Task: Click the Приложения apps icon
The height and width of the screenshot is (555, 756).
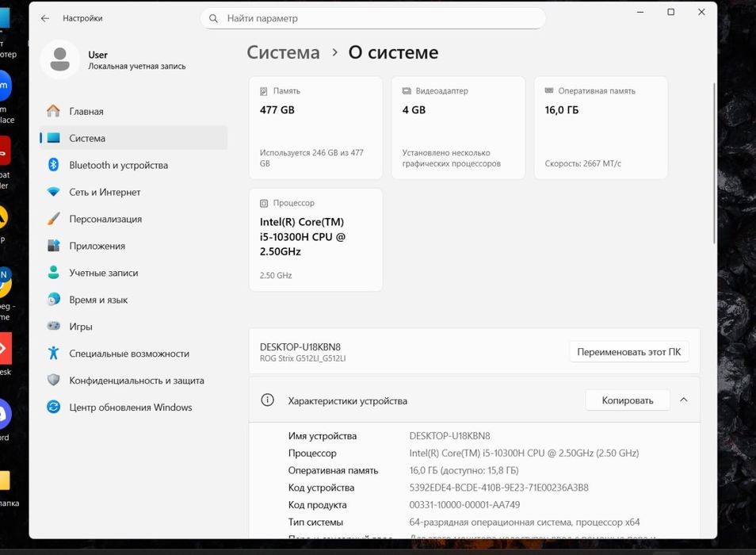Action: 54,246
